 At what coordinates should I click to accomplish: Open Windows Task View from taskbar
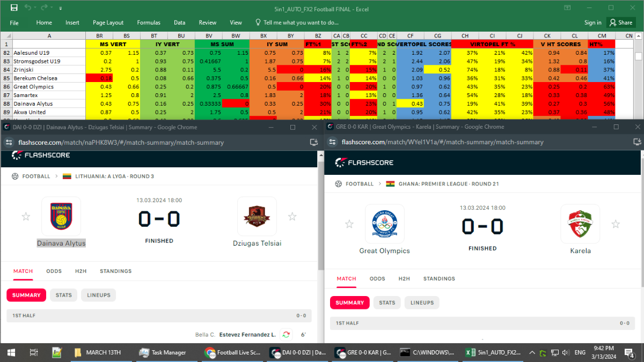(33, 352)
